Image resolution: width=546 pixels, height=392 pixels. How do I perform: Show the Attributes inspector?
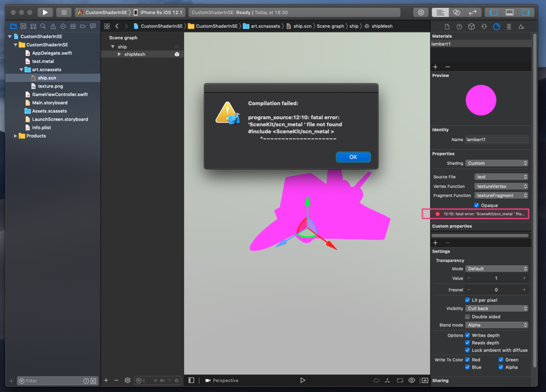pos(484,27)
